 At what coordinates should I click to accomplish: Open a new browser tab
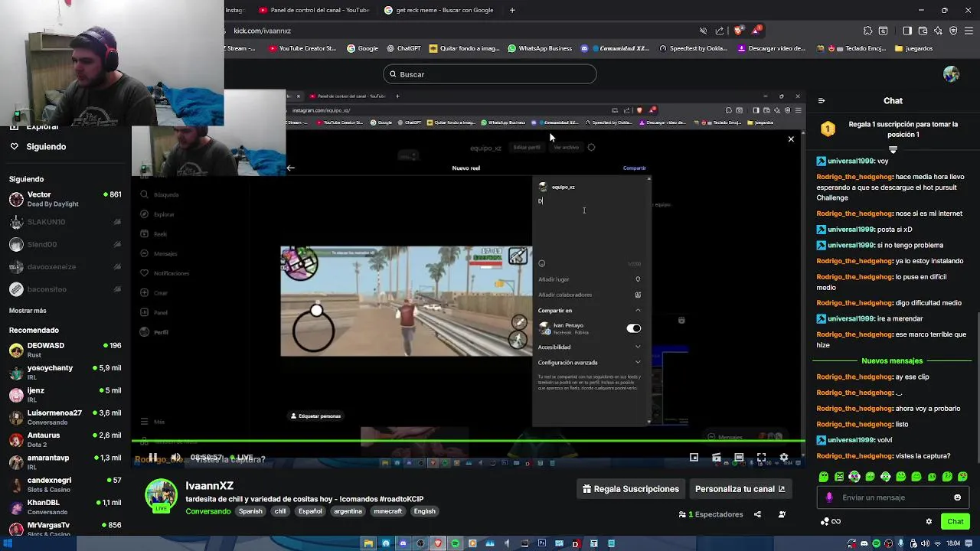pyautogui.click(x=512, y=10)
